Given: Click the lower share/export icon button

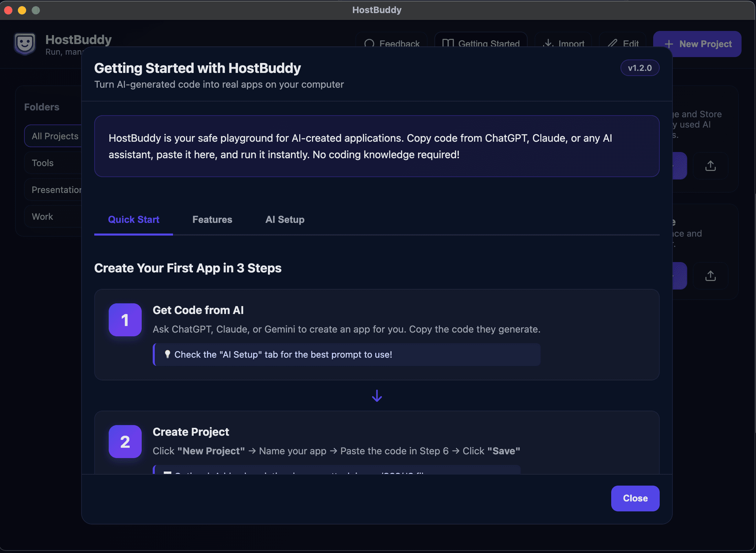Looking at the screenshot, I should click(x=710, y=276).
